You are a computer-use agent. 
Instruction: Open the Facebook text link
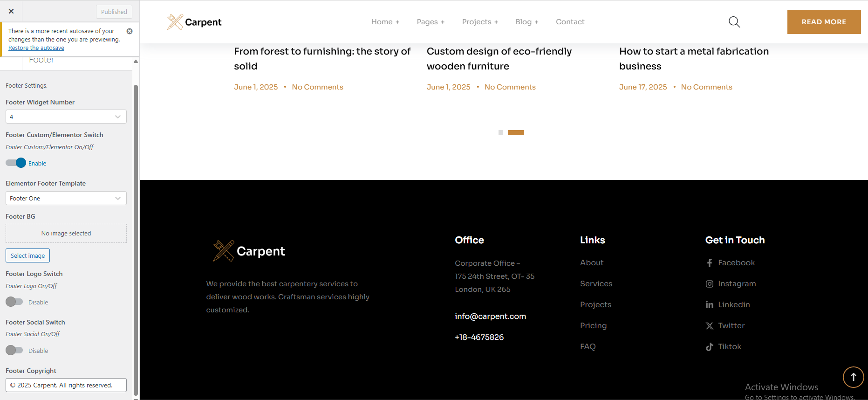(x=736, y=263)
